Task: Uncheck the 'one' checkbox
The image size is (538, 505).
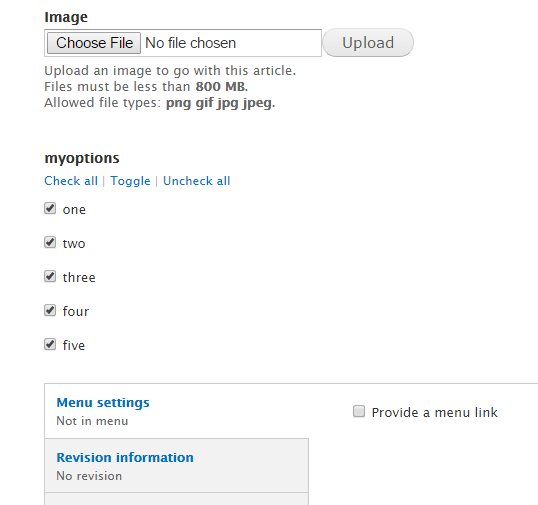Action: coord(50,208)
